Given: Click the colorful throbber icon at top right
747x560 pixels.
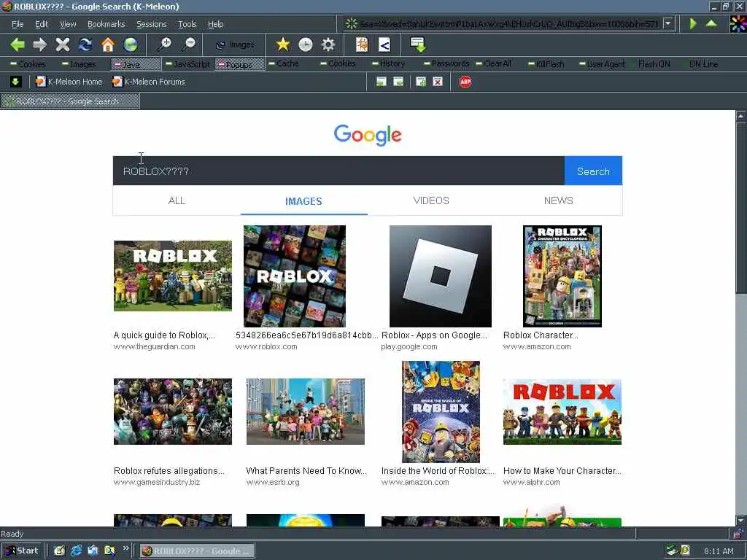Looking at the screenshot, I should pyautogui.click(x=738, y=23).
